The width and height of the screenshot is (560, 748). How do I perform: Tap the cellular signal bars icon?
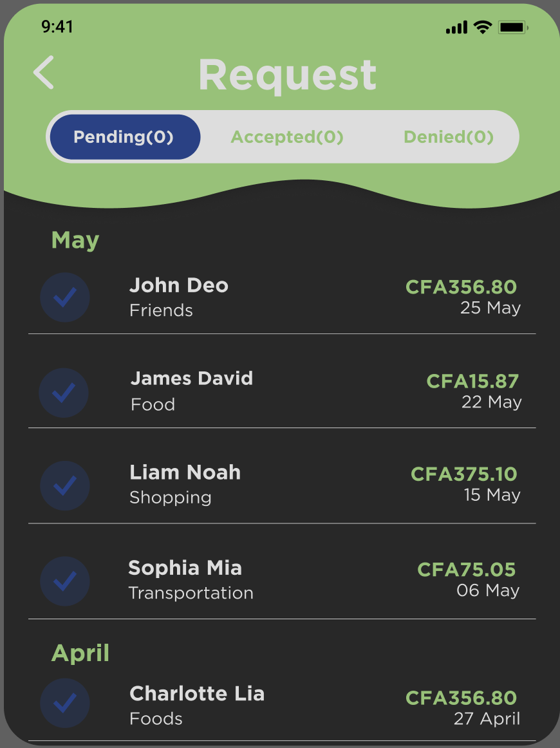[456, 27]
